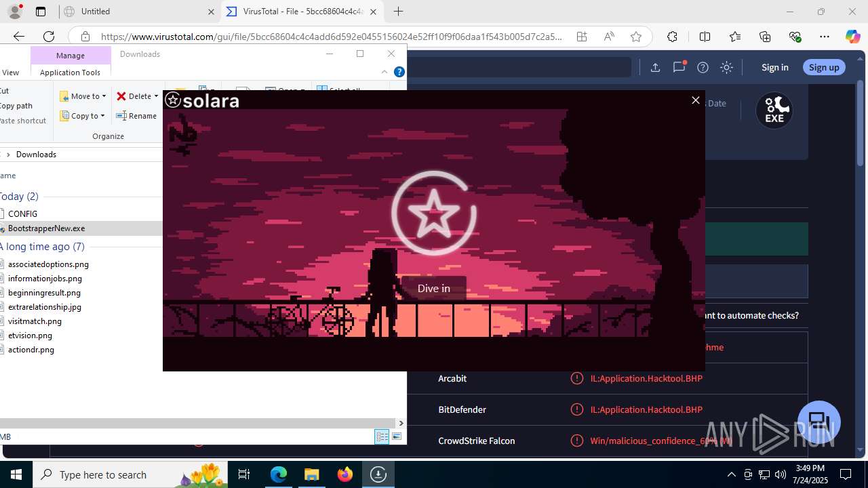Select beginningresult.png file
868x488 pixels.
click(x=44, y=293)
